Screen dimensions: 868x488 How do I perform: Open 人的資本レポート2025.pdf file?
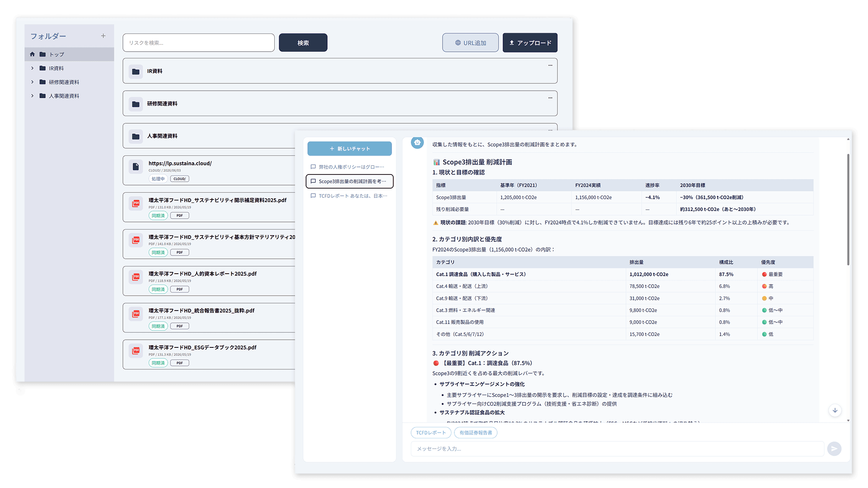click(x=203, y=274)
